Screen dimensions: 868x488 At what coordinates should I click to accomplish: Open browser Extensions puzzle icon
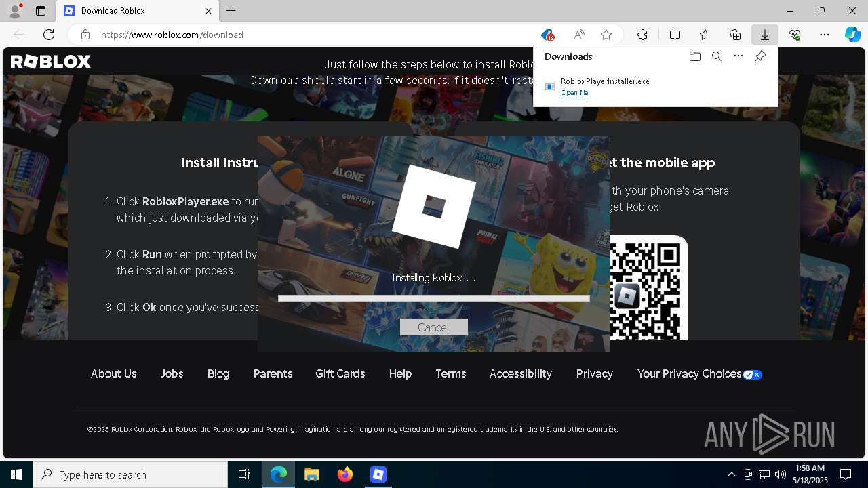coord(643,35)
